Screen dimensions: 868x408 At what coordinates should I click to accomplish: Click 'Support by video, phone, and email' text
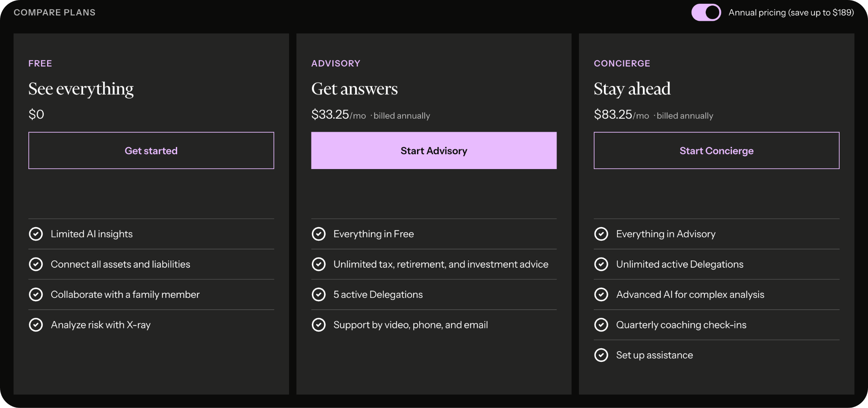pos(411,325)
